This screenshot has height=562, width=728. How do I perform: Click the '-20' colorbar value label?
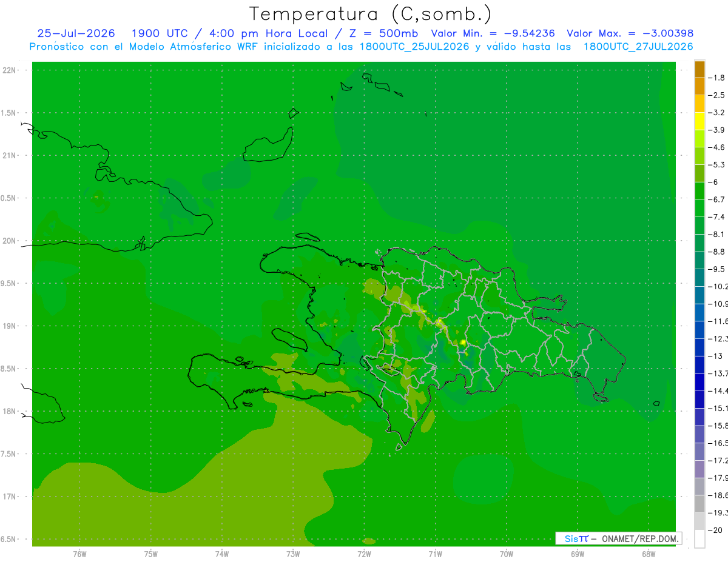click(x=716, y=530)
